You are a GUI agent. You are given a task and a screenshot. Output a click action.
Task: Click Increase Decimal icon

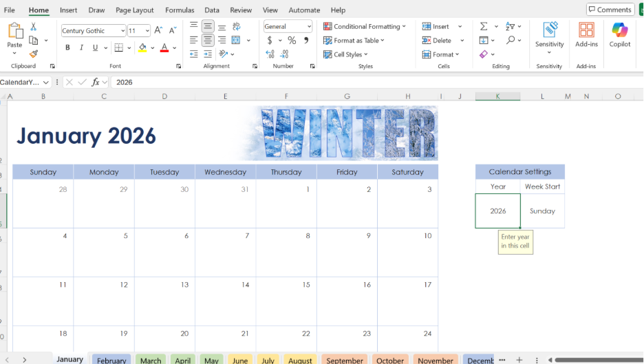coord(270,54)
